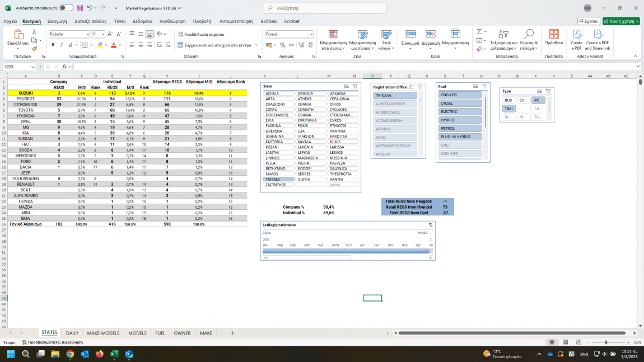The width and height of the screenshot is (644, 362).
Task: Switch to the Δεδομένα ribbon tab
Action: click(142, 21)
